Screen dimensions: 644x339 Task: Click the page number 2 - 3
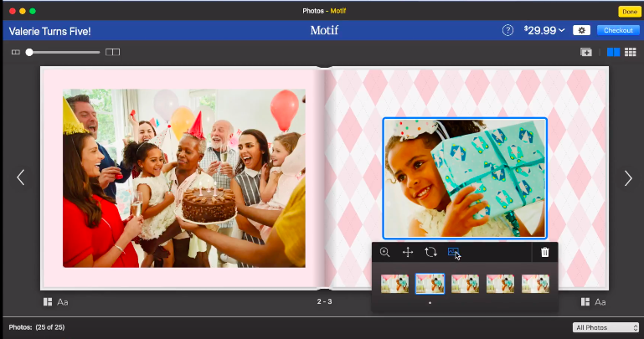point(324,301)
